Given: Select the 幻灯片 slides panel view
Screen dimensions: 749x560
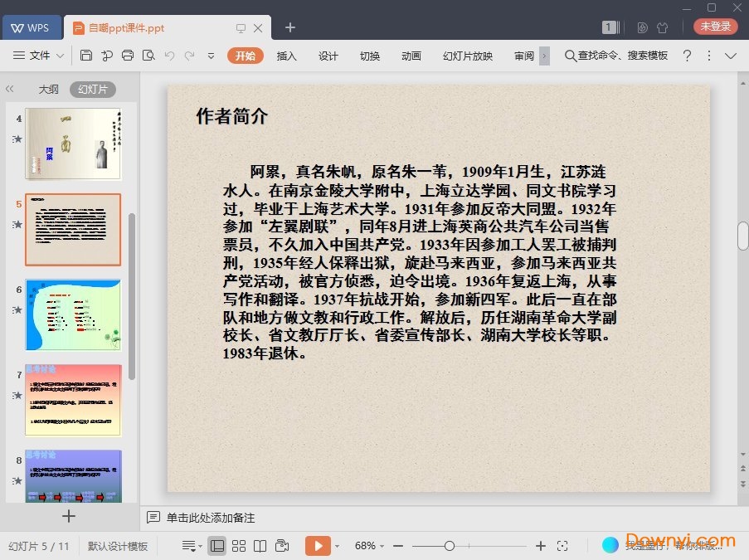Looking at the screenshot, I should coord(92,90).
